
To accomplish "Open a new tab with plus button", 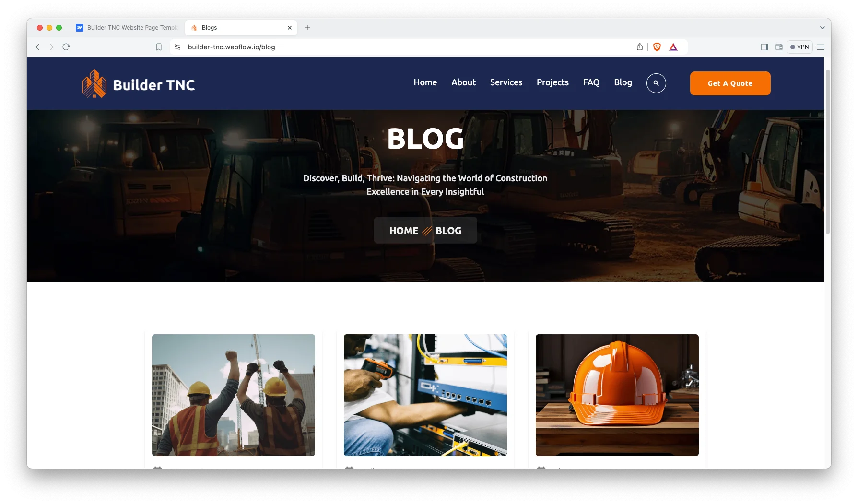I will [307, 28].
